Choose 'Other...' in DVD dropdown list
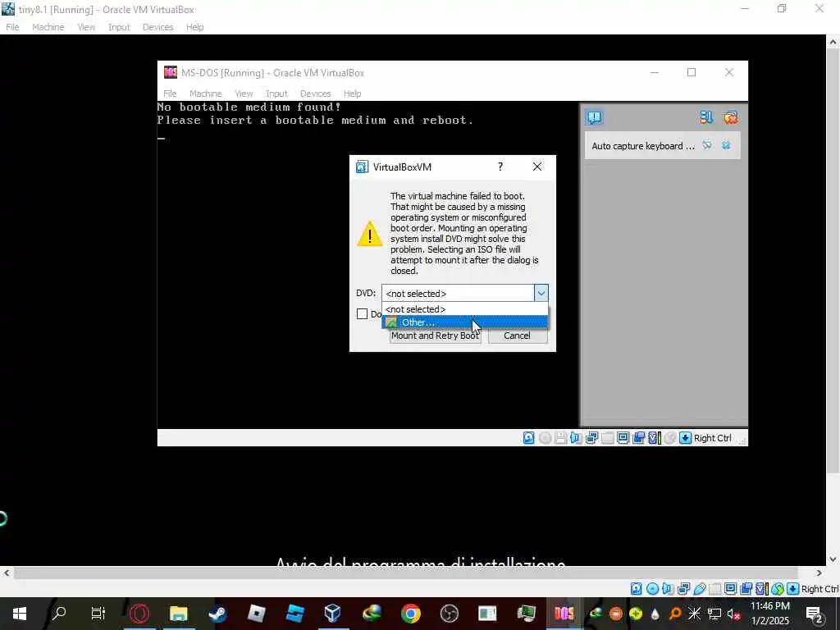The image size is (840, 630). (464, 322)
